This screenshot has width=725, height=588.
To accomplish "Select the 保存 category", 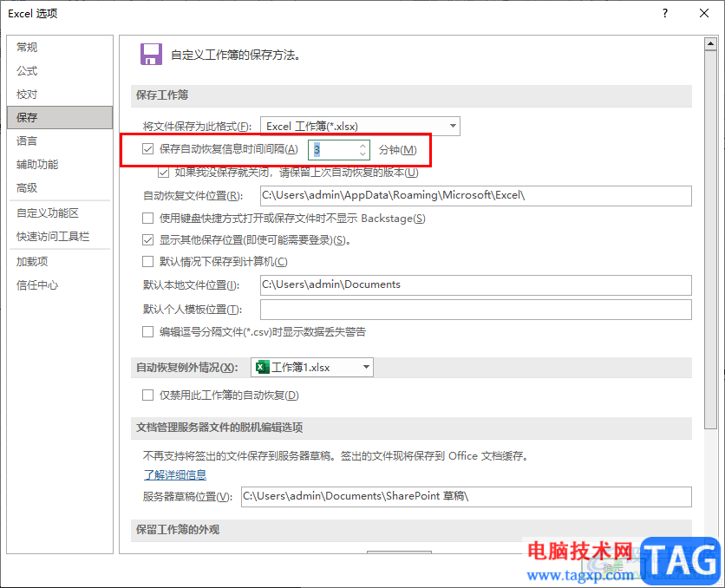I will 60,117.
